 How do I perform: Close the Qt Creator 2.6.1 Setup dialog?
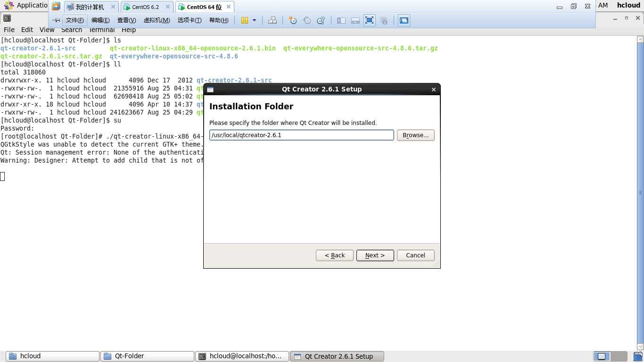click(x=433, y=90)
